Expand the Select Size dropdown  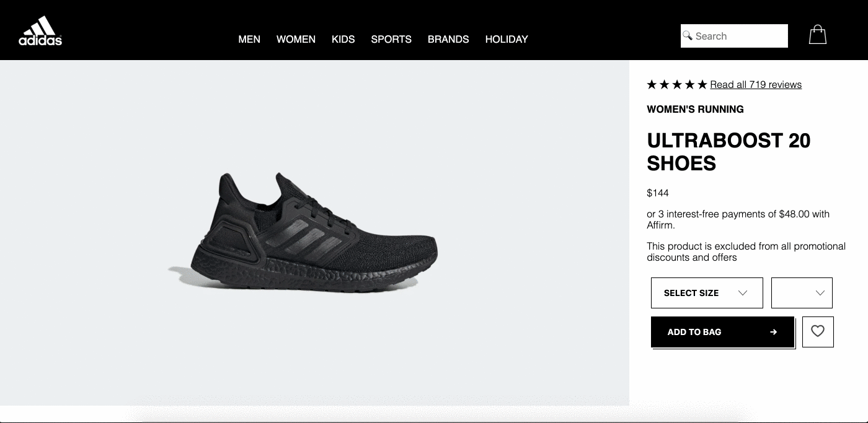pos(707,293)
